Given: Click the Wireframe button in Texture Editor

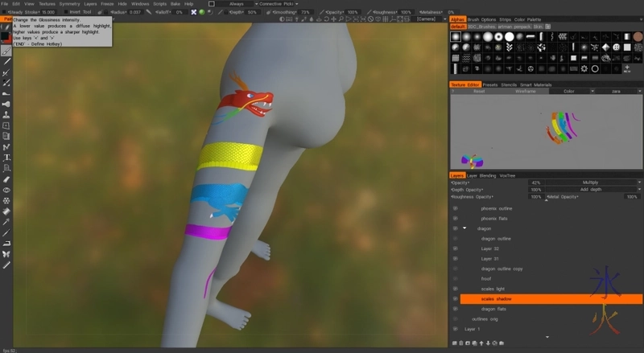Looking at the screenshot, I should [525, 91].
